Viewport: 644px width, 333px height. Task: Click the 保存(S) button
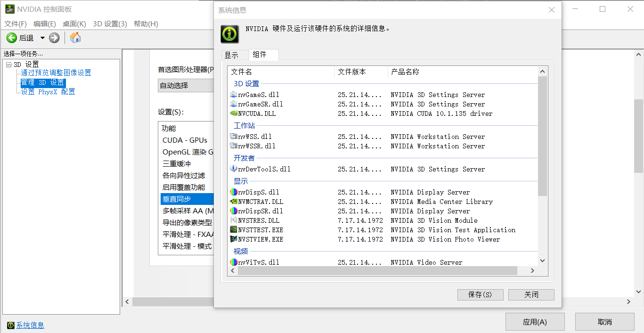point(480,294)
